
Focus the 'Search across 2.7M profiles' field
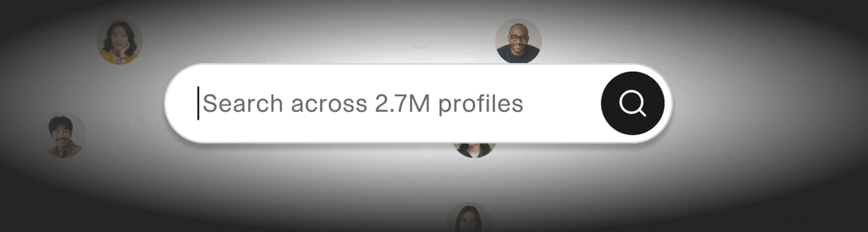(x=418, y=103)
